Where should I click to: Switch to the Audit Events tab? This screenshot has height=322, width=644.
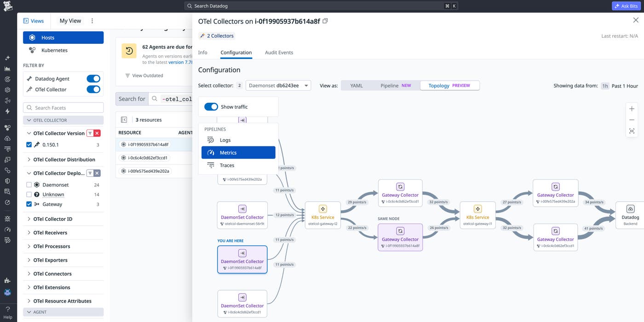[279, 53]
